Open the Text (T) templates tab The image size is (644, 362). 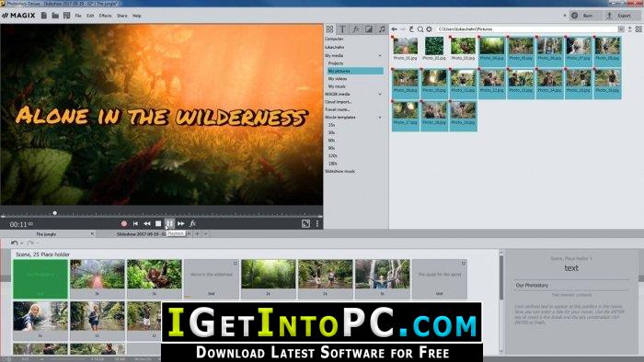point(342,29)
